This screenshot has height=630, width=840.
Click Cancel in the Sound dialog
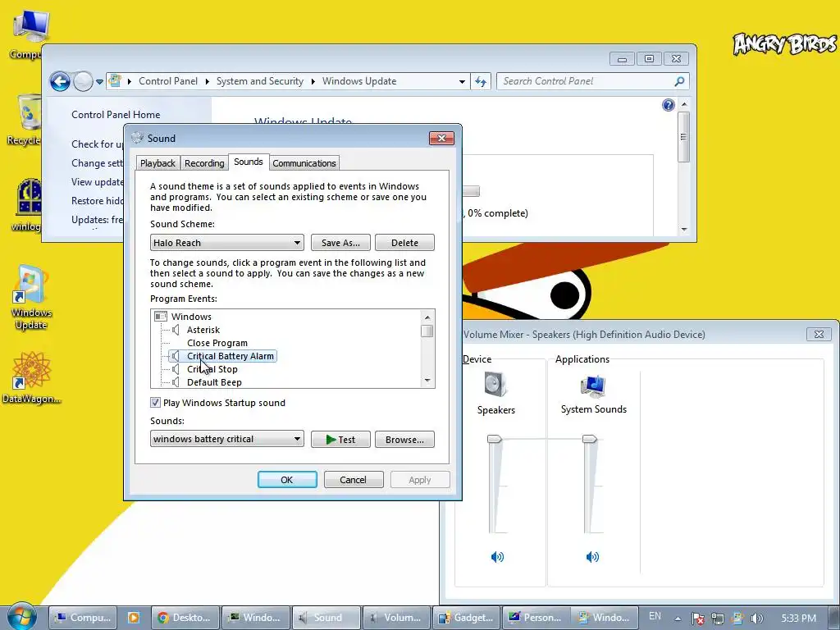tap(353, 479)
